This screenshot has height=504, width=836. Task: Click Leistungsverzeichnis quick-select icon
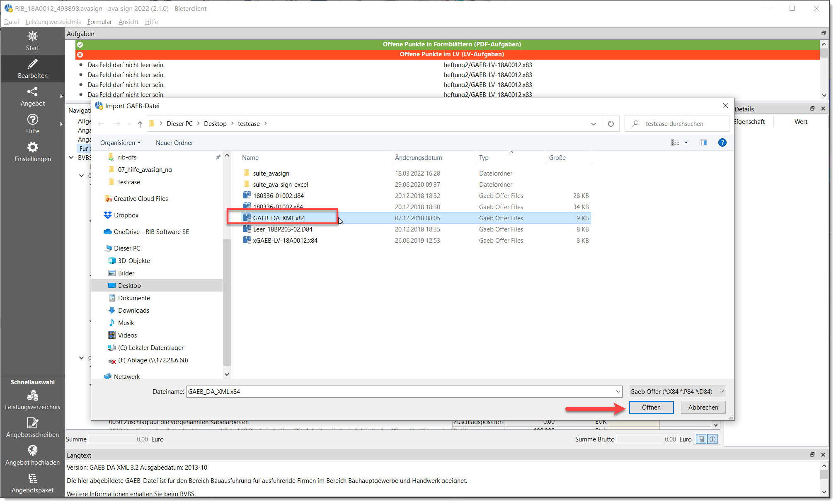point(32,396)
